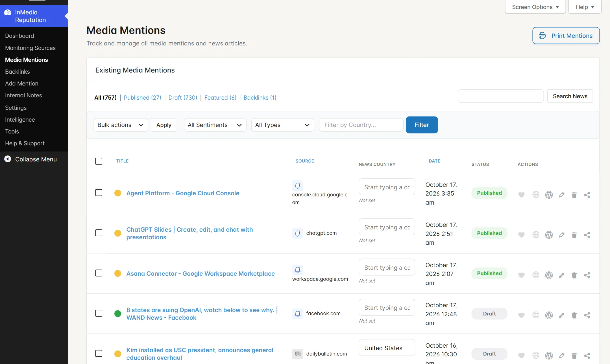Click the green sentiment dot for 8 states row
Image resolution: width=610 pixels, height=364 pixels.
pos(118,313)
